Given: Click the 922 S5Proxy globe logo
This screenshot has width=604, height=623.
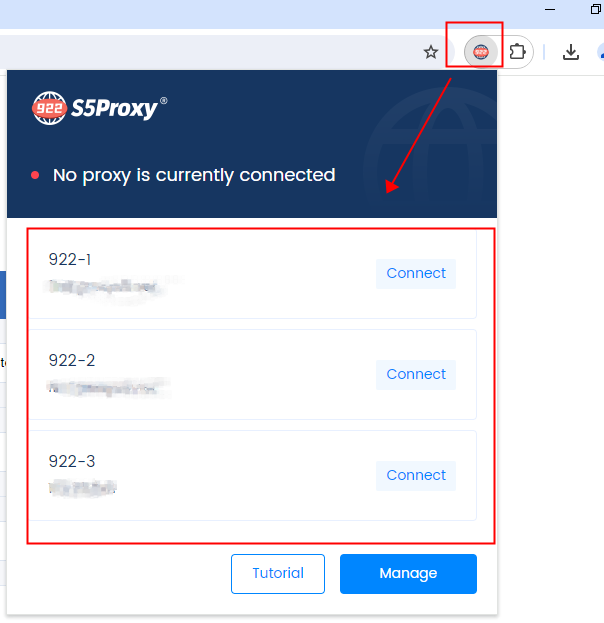Looking at the screenshot, I should pos(49,108).
